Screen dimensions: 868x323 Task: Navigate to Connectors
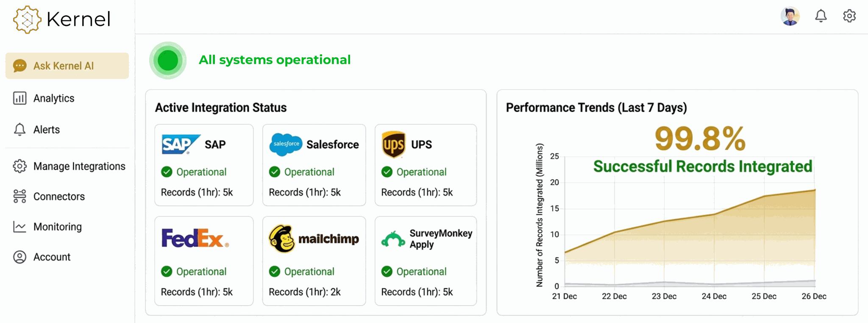pyautogui.click(x=59, y=197)
